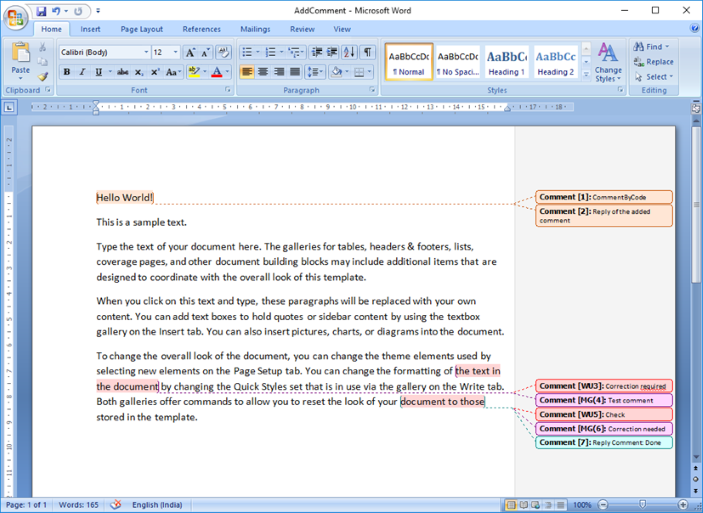The width and height of the screenshot is (703, 513).
Task: Apply the yellow text highlight color
Action: point(194,72)
